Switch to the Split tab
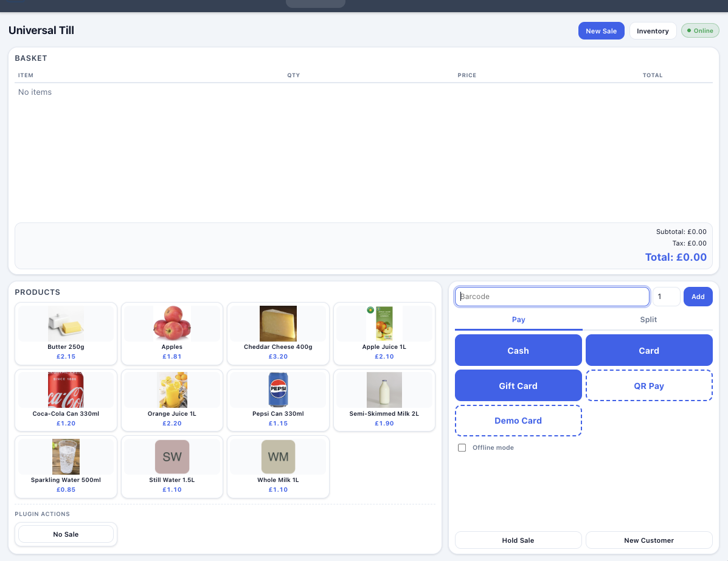Image resolution: width=728 pixels, height=561 pixels. (x=648, y=320)
